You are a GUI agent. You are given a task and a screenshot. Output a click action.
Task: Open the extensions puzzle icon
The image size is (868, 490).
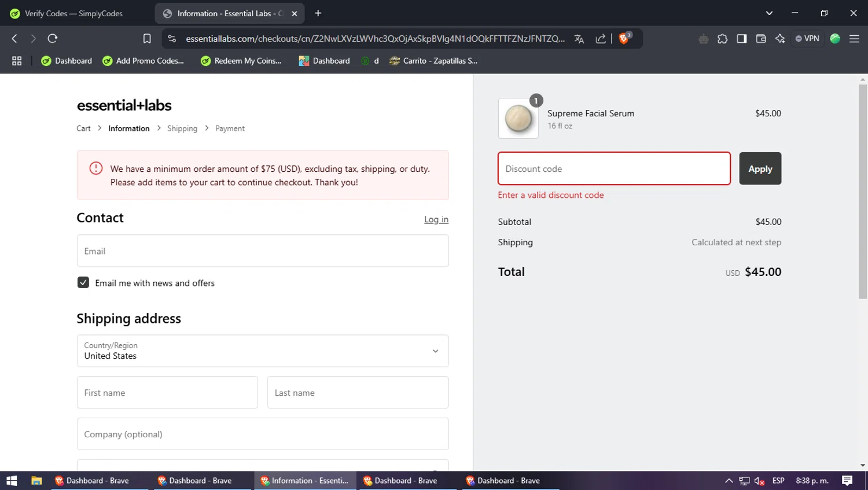point(722,39)
